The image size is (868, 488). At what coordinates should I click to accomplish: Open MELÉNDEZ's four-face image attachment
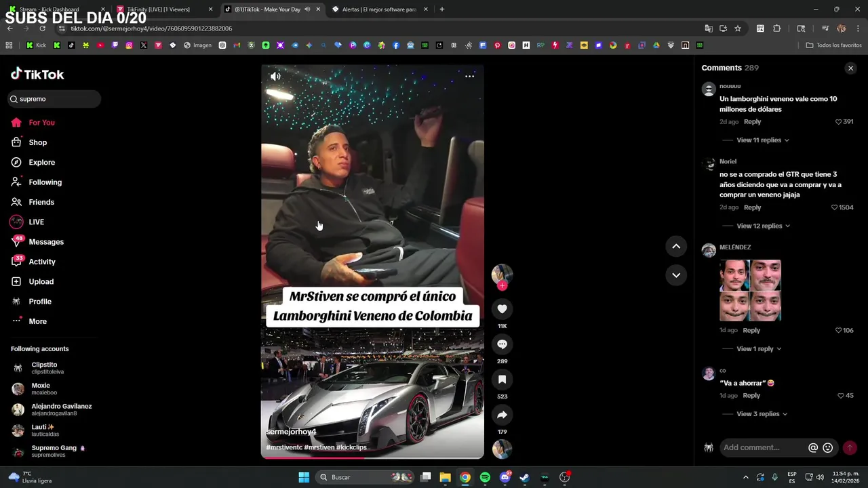click(x=750, y=290)
